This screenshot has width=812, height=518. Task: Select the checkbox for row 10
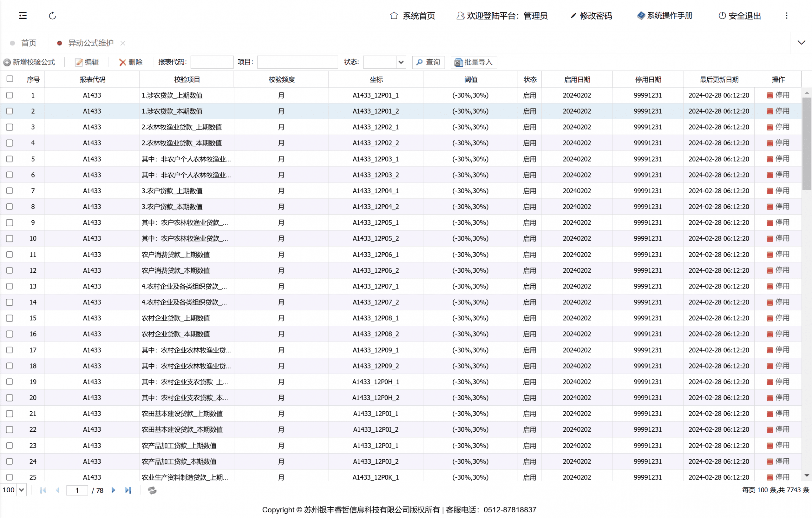[10, 238]
